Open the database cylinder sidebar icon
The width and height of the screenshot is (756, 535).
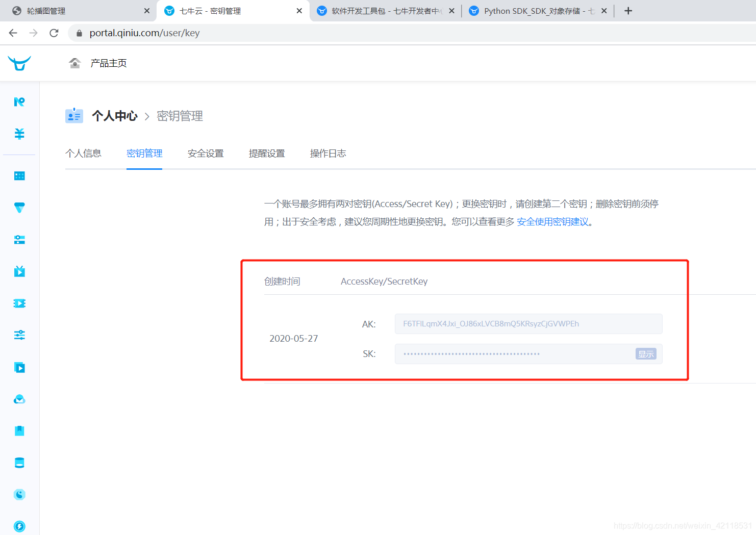[x=19, y=463]
